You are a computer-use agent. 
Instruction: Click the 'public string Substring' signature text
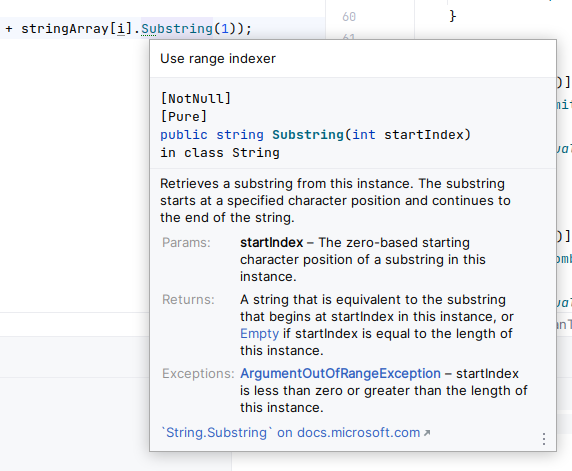coord(252,135)
